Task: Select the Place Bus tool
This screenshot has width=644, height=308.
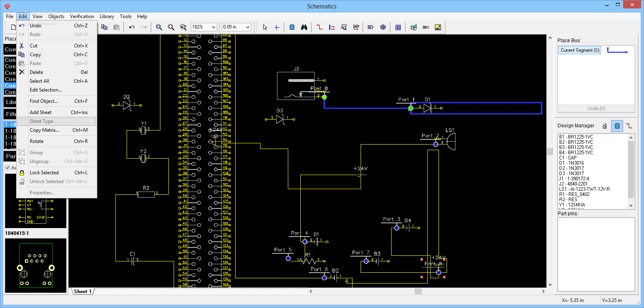Action: click(332, 27)
